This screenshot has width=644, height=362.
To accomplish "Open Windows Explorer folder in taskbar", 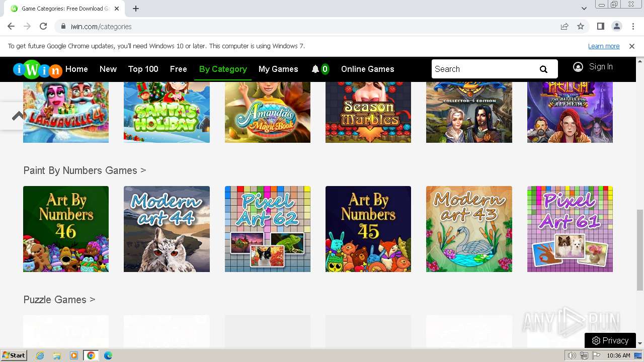I will click(x=57, y=355).
